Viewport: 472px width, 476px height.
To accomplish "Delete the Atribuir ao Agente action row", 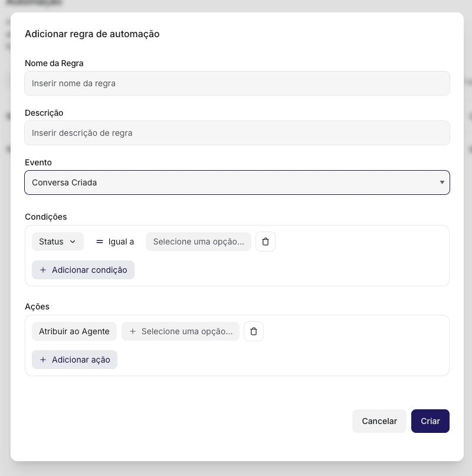I will tap(254, 331).
